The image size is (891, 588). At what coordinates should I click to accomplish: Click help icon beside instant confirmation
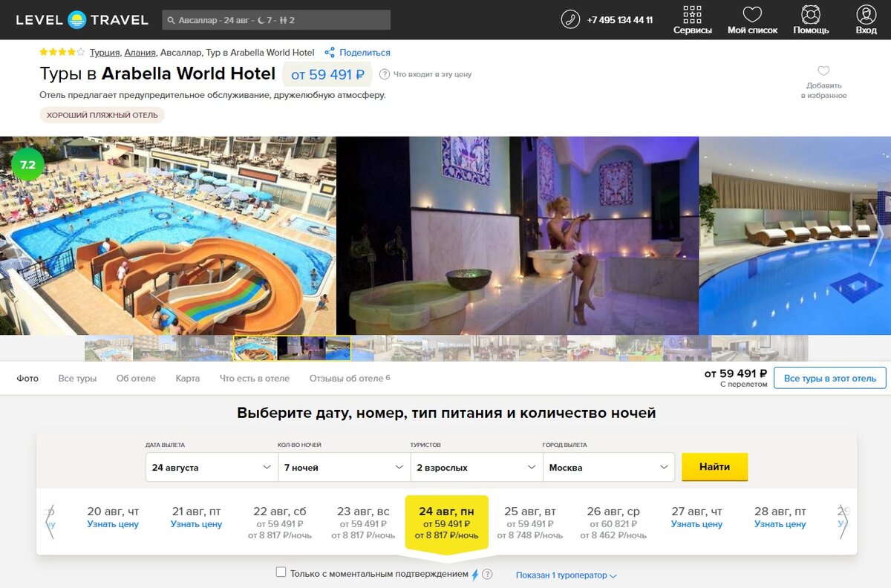click(487, 574)
